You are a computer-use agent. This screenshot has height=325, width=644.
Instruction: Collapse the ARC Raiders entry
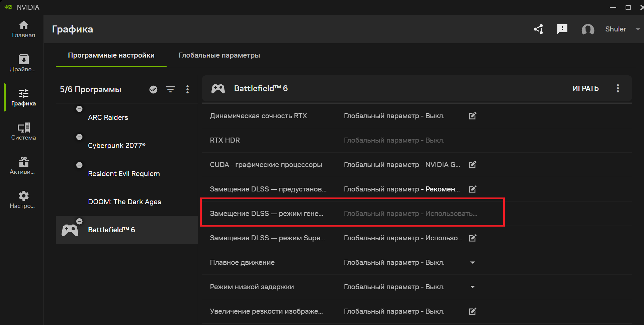pos(79,109)
